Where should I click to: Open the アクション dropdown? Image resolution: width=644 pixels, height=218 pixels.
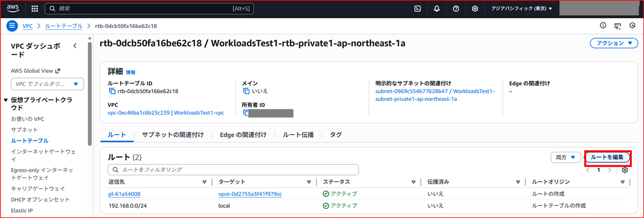click(x=614, y=44)
